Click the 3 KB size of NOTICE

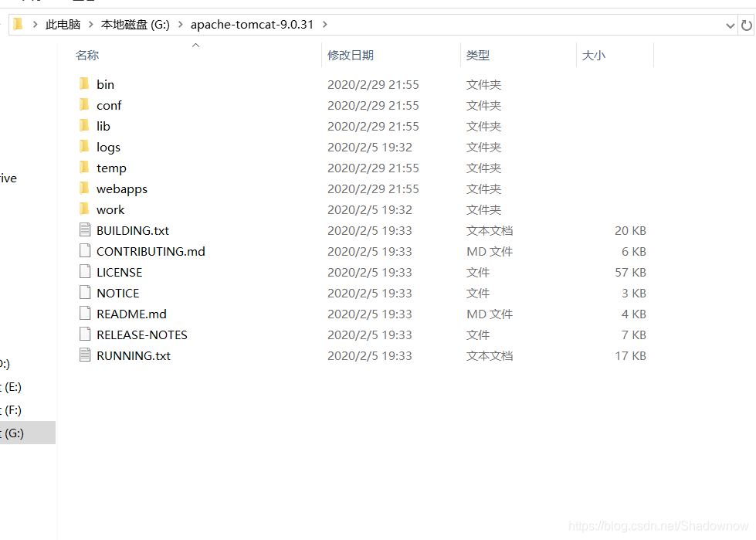[633, 293]
